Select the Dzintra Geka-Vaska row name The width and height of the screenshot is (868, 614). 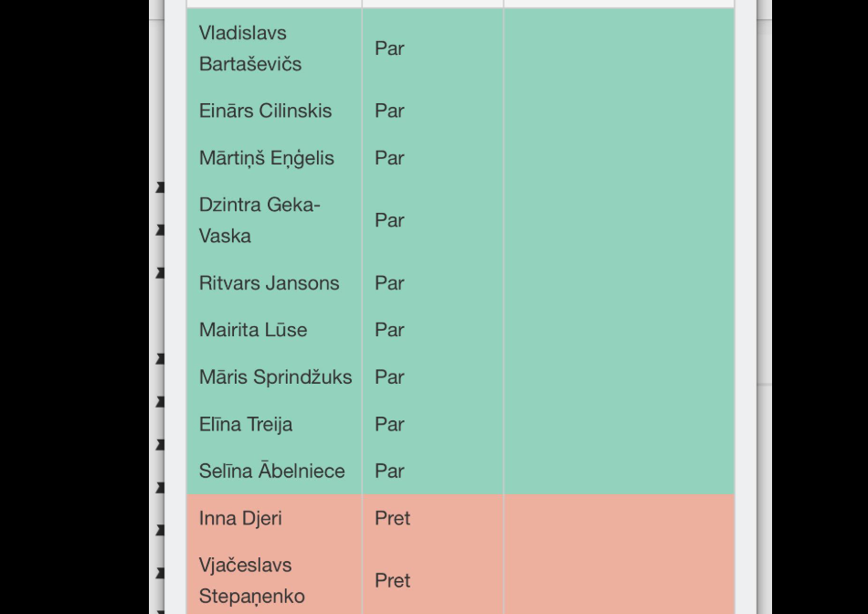259,220
